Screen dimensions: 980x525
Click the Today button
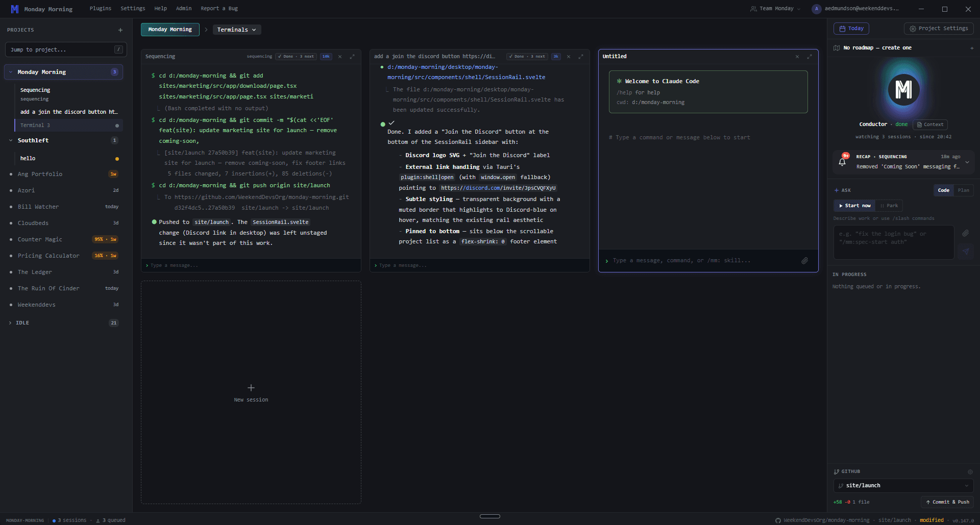851,29
